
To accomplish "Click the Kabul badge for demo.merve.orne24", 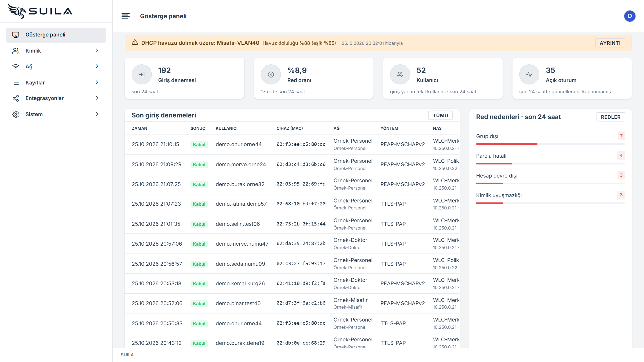I will pos(199,165).
